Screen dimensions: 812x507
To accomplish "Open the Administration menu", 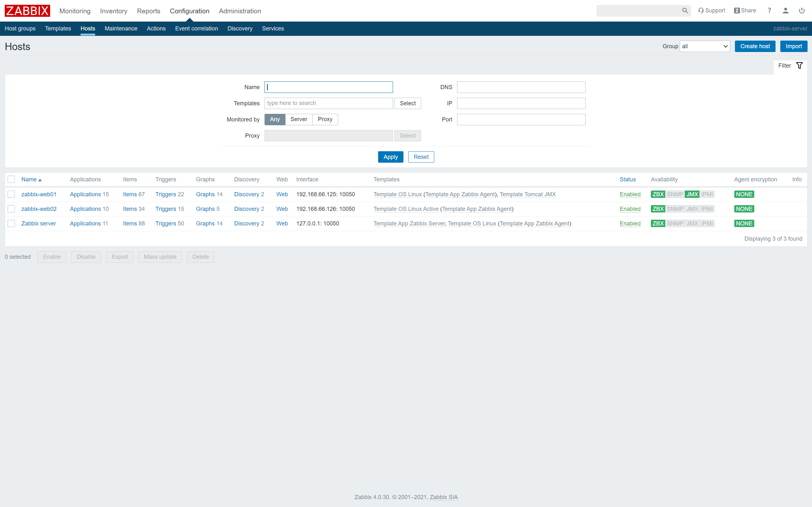I will click(x=240, y=11).
